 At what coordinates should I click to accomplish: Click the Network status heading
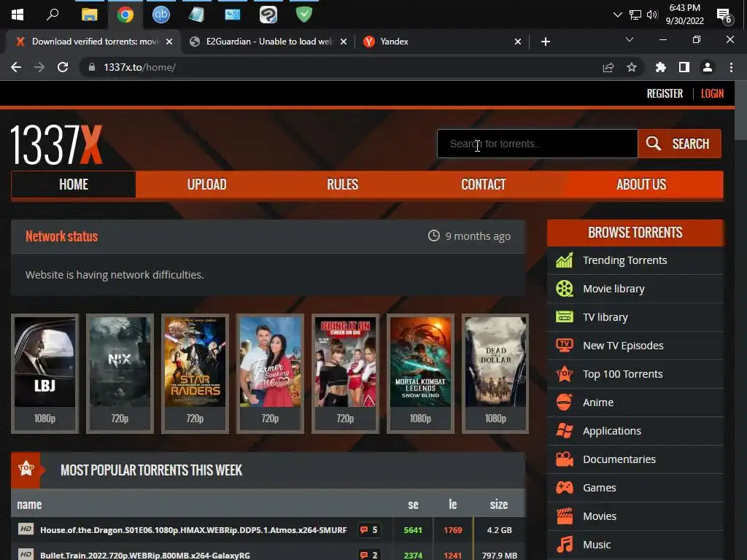[61, 236]
